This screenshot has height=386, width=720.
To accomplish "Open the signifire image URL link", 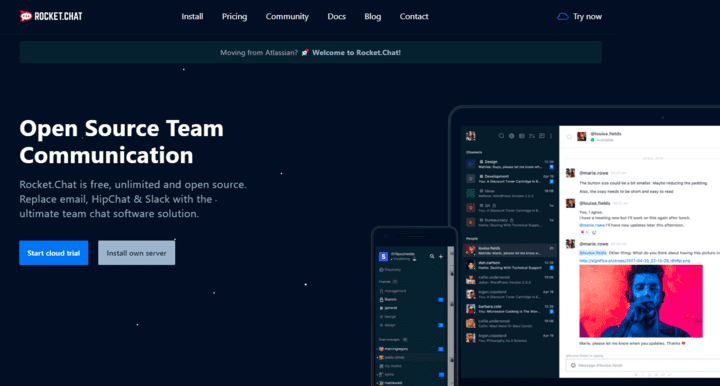I will pos(634,261).
